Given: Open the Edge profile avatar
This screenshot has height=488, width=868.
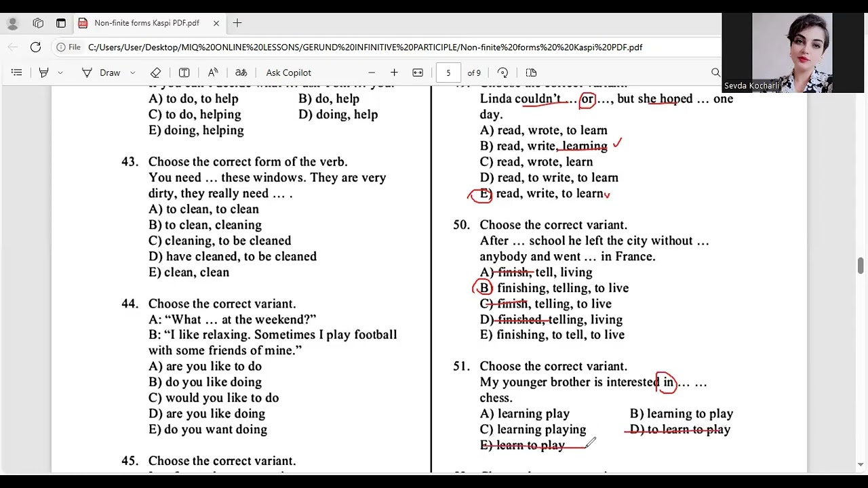Looking at the screenshot, I should 13,23.
